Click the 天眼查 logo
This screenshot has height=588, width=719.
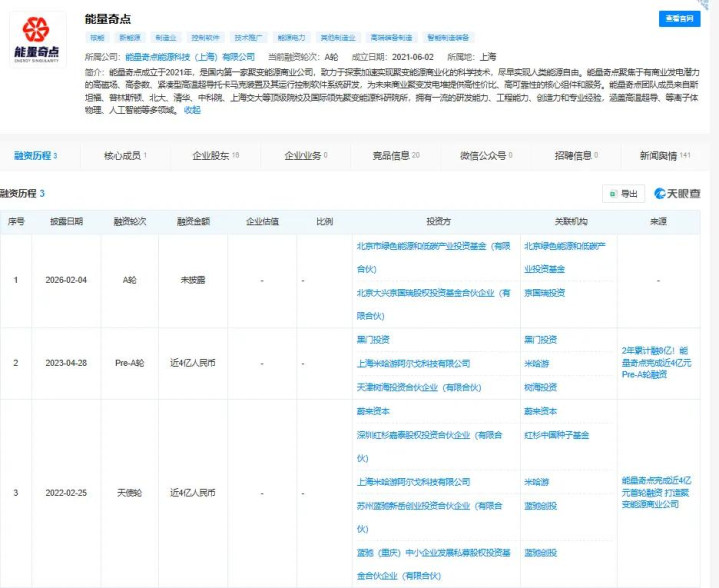click(677, 194)
